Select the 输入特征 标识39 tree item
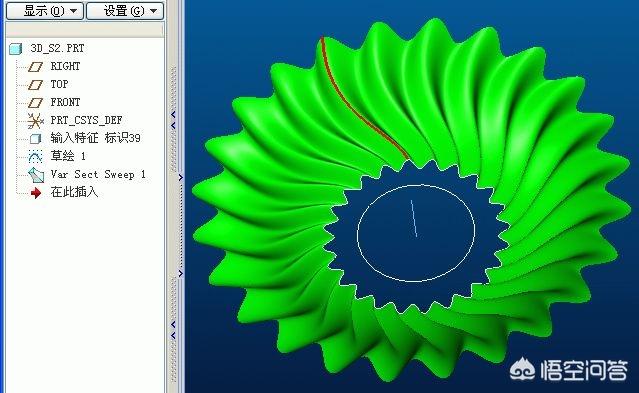639x393 pixels. click(x=95, y=138)
